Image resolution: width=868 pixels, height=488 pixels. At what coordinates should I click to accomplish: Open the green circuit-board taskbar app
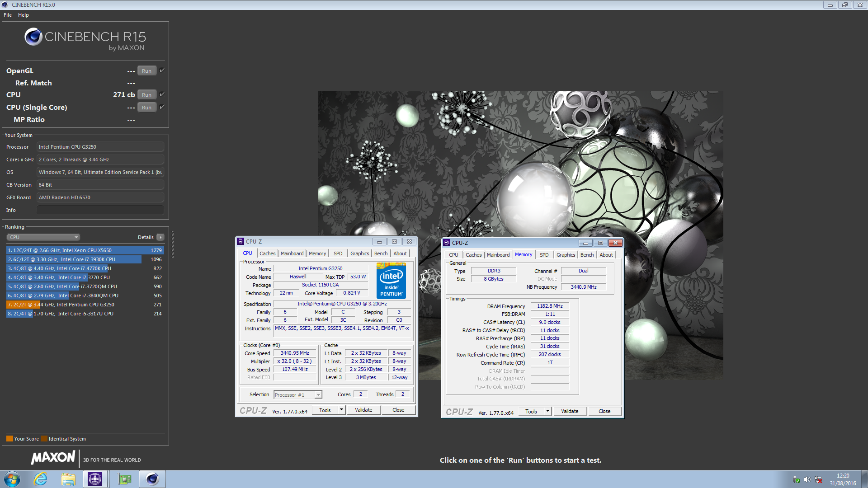pos(124,479)
